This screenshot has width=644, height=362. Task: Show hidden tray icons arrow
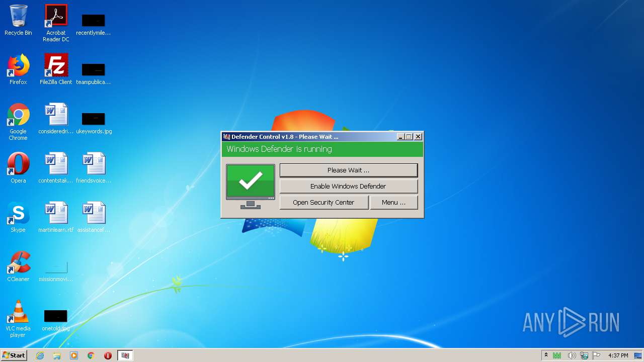tap(546, 355)
